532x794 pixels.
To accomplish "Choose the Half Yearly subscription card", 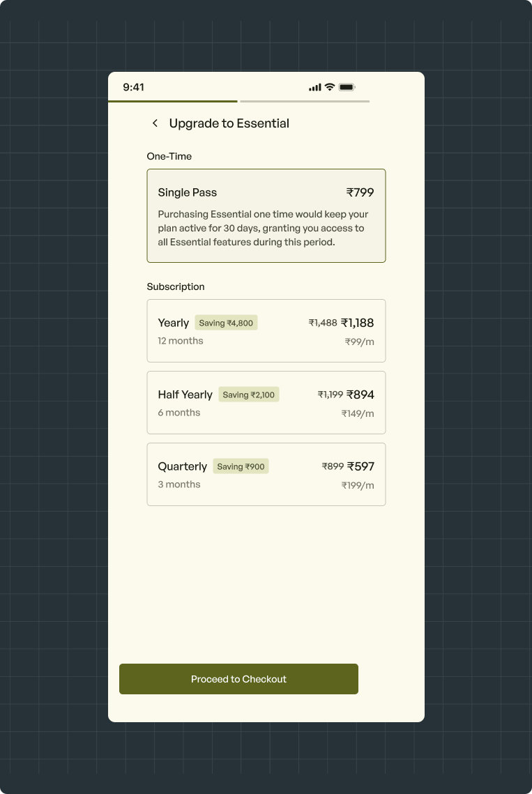I will tap(266, 402).
